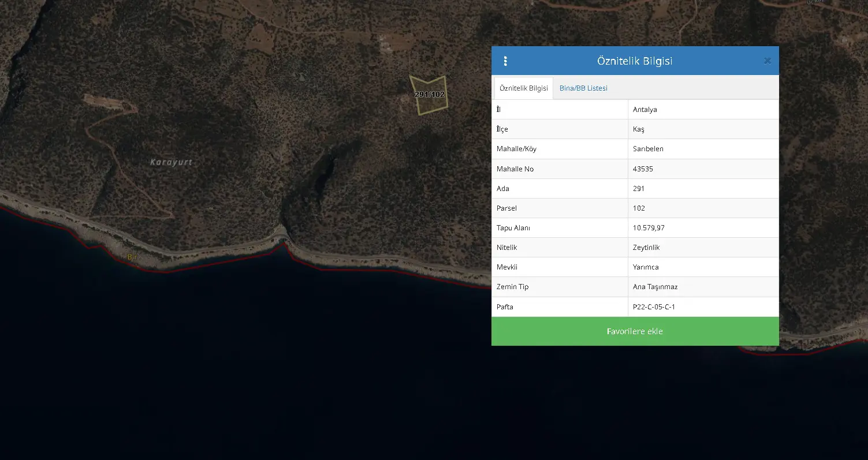This screenshot has width=868, height=460.
Task: Click the Nitelik field label
Action: tap(506, 248)
